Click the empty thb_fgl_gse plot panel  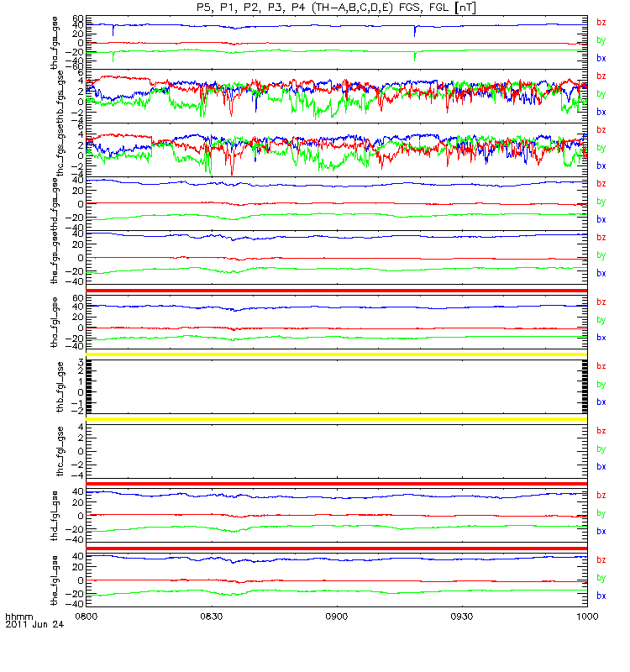tap(337, 386)
